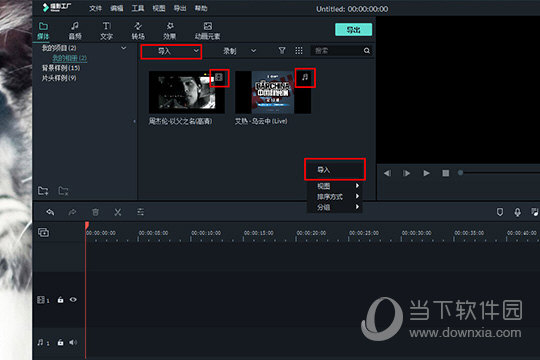This screenshot has width=540, height=360.
Task: Click the edit adjustments sliders icon
Action: tap(141, 212)
